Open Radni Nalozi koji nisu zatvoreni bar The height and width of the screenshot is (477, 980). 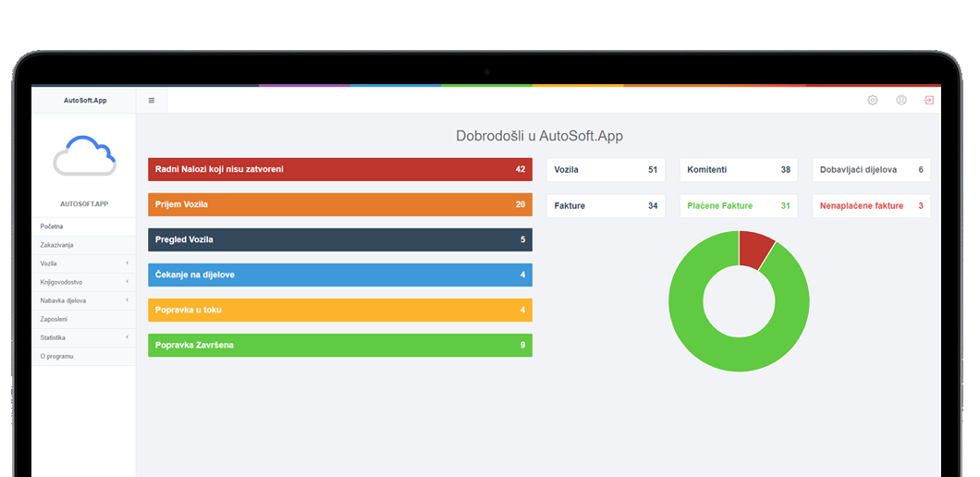(340, 169)
